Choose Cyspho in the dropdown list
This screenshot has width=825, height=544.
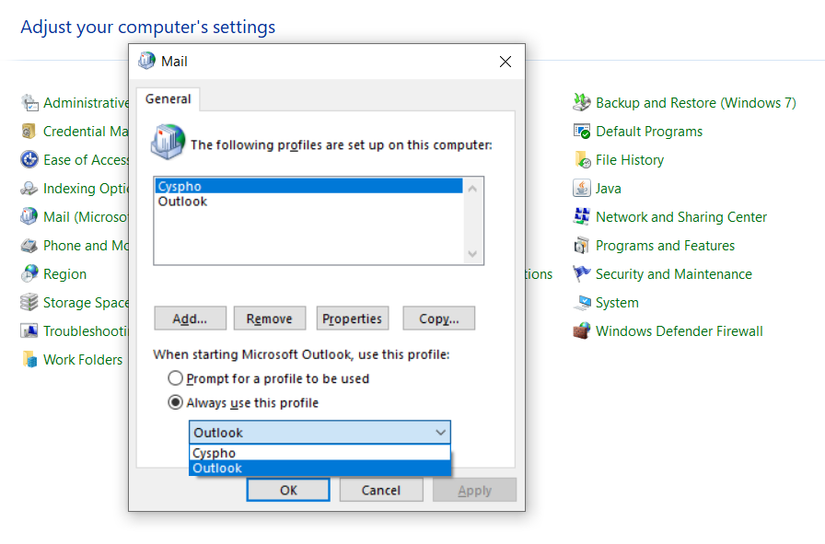pyautogui.click(x=320, y=453)
